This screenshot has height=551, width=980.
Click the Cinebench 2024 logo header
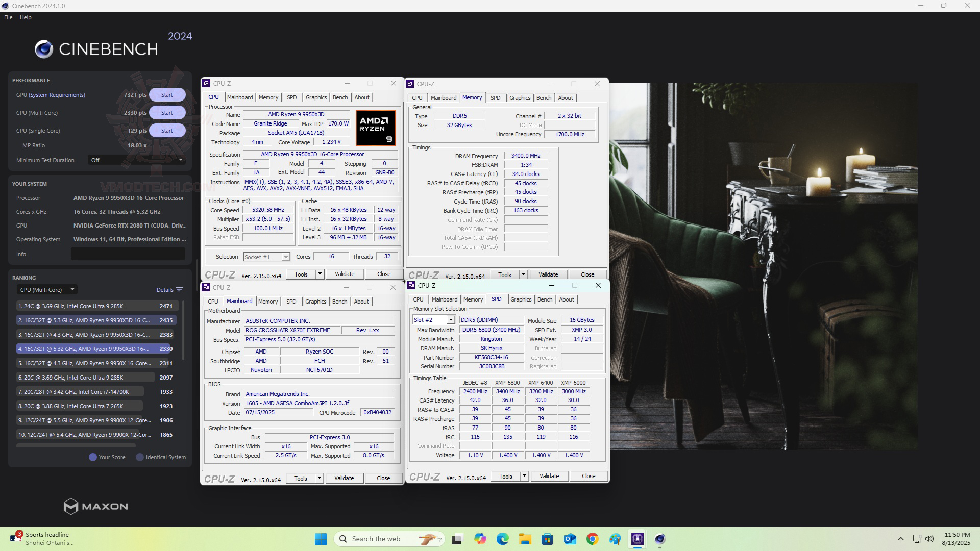coord(97,48)
